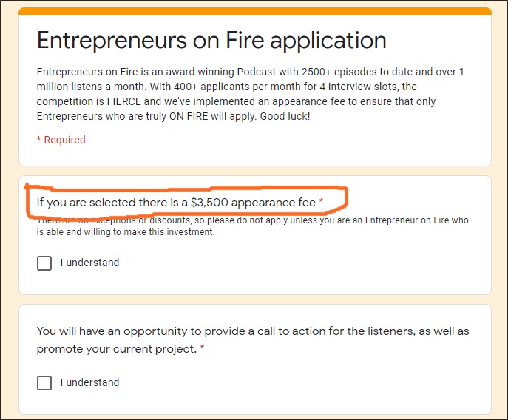
Task: Click "I understand" label under call to action question
Action: pyautogui.click(x=89, y=383)
